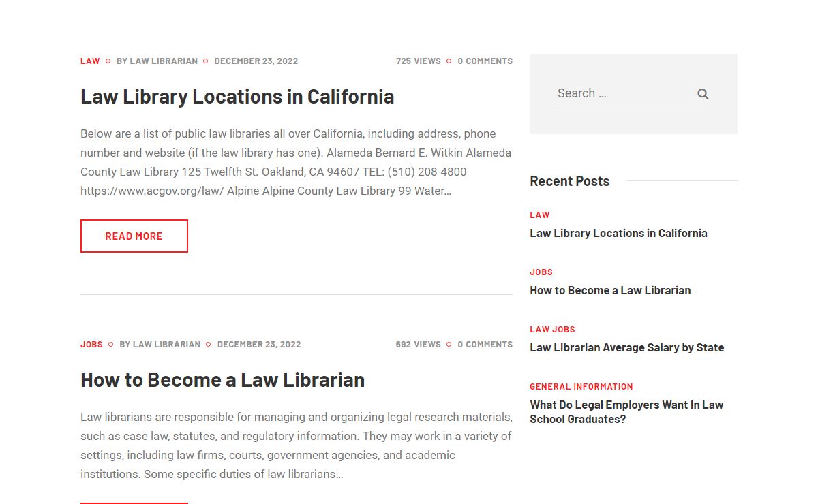
Task: Open 0 COMMENTS on the How to Become post
Action: coord(485,344)
